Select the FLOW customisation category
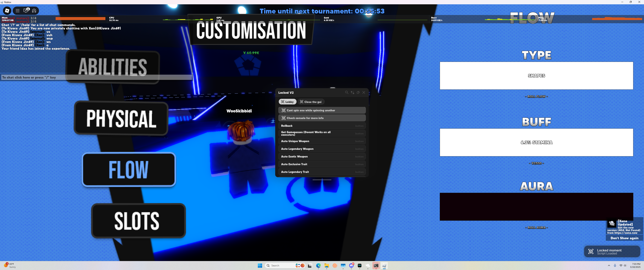 [128, 169]
